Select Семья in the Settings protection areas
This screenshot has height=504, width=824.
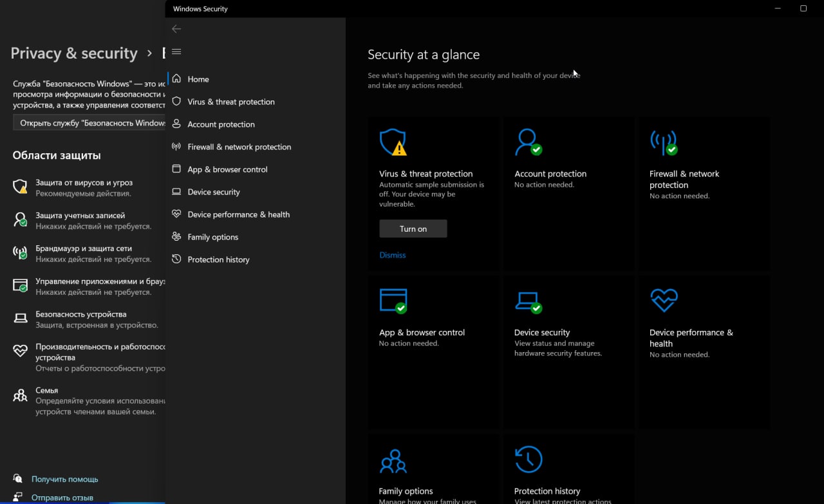(x=89, y=400)
